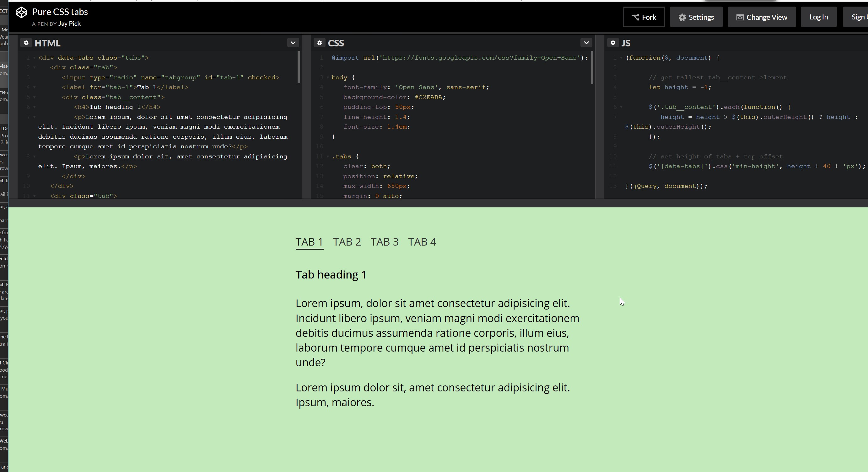The width and height of the screenshot is (868, 472).
Task: Switch to TAB 2 in preview
Action: (347, 242)
